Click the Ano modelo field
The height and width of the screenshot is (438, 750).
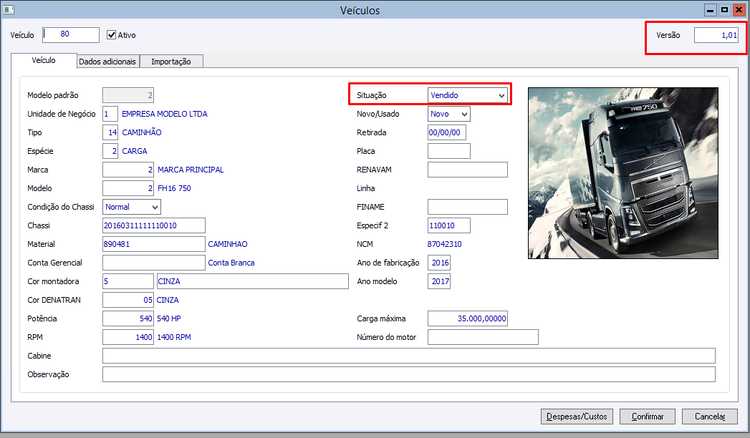(x=439, y=281)
